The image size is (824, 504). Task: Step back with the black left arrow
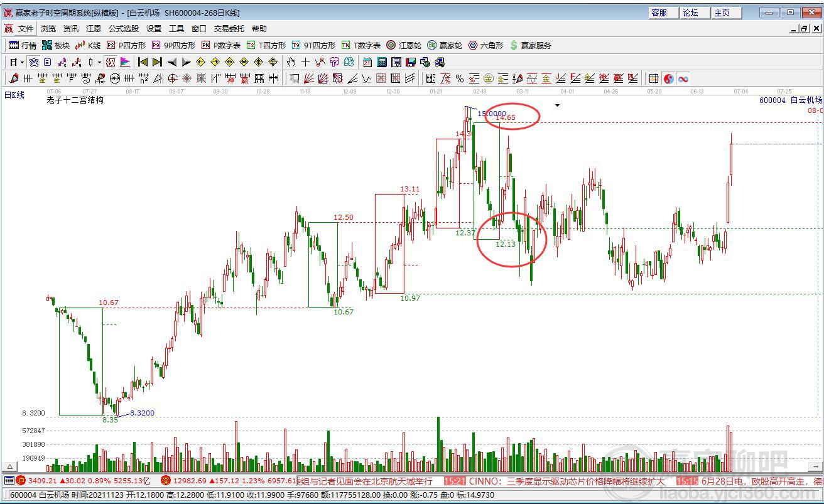[x=171, y=62]
